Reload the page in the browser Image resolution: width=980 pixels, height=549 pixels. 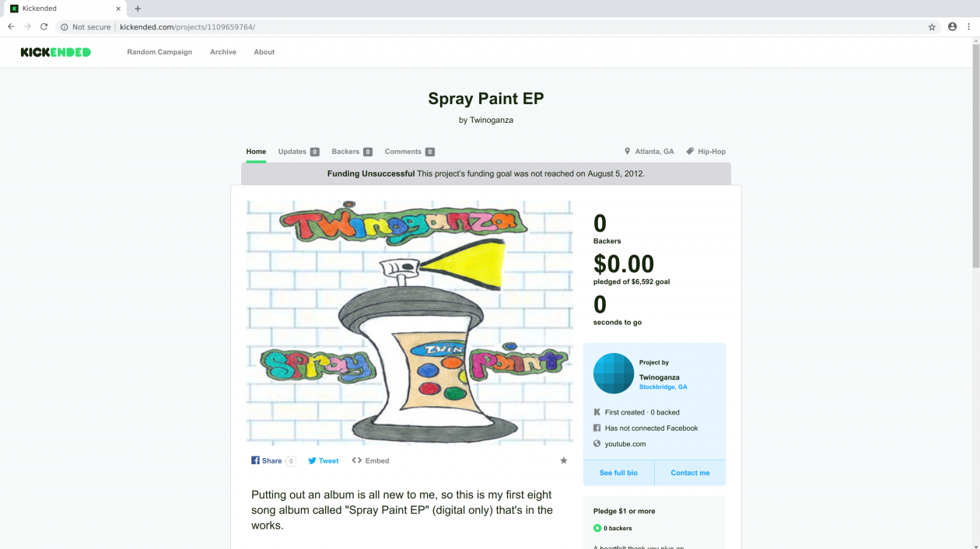tap(44, 26)
